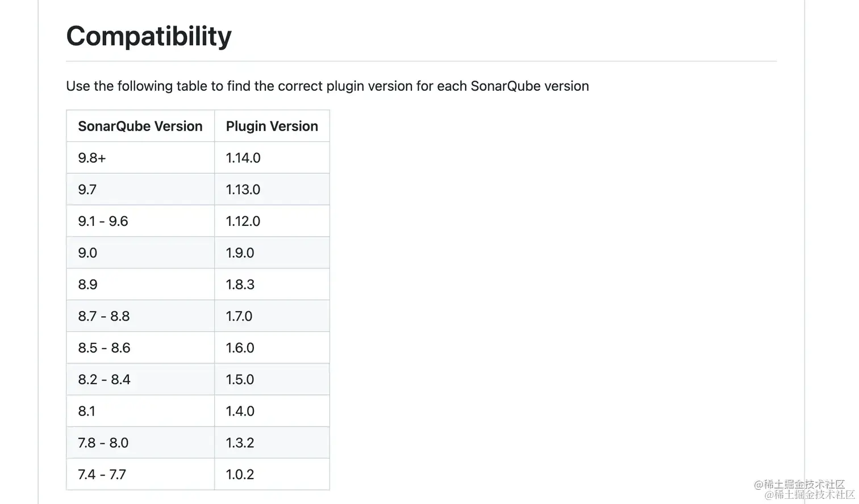Image resolution: width=859 pixels, height=504 pixels.
Task: Select the Plugin Version column header
Action: [272, 126]
